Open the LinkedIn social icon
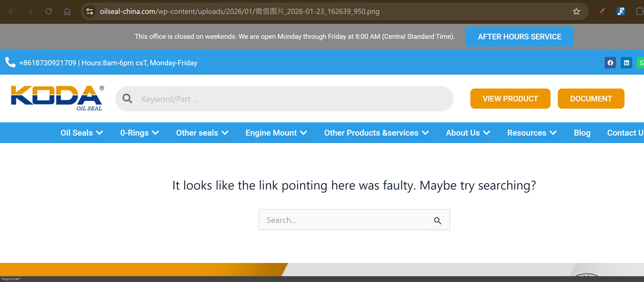 (626, 63)
